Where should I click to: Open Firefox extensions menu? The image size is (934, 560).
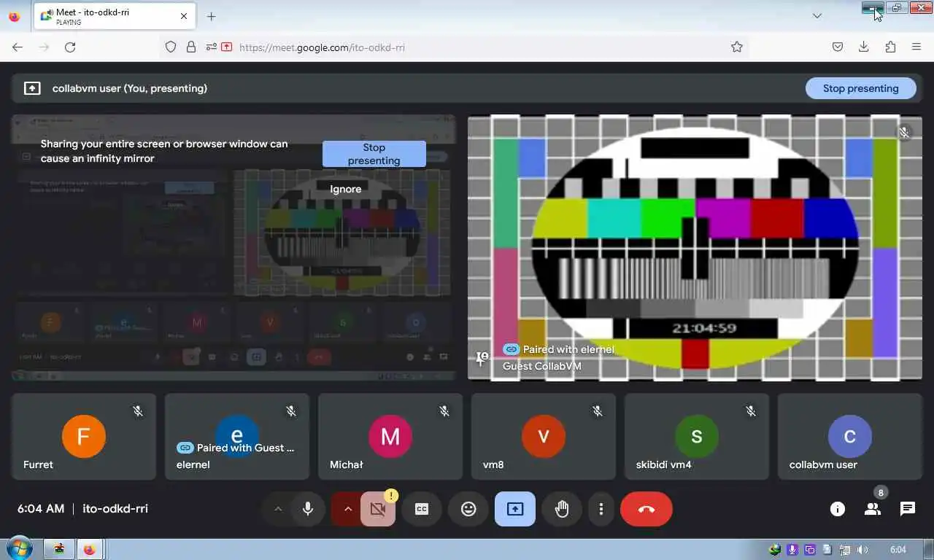tap(890, 47)
